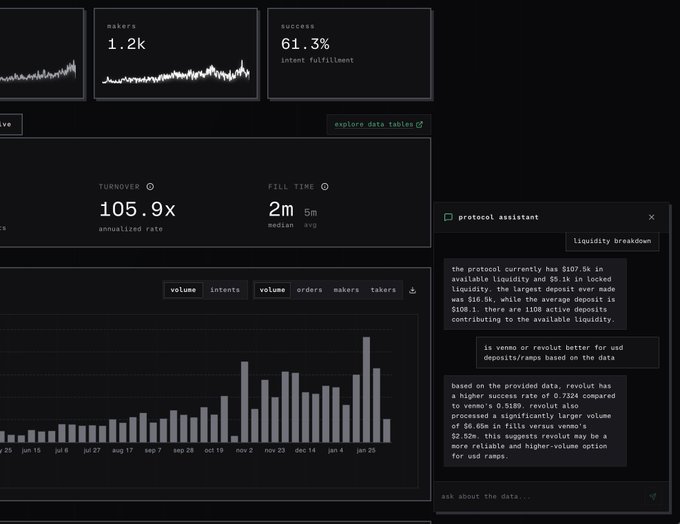
Task: Open the makers 1.2k stat card
Action: 176,54
